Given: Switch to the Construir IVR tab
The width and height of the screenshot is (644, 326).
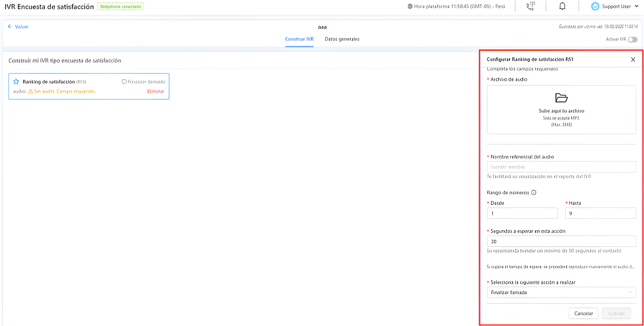Looking at the screenshot, I should coord(299,39).
